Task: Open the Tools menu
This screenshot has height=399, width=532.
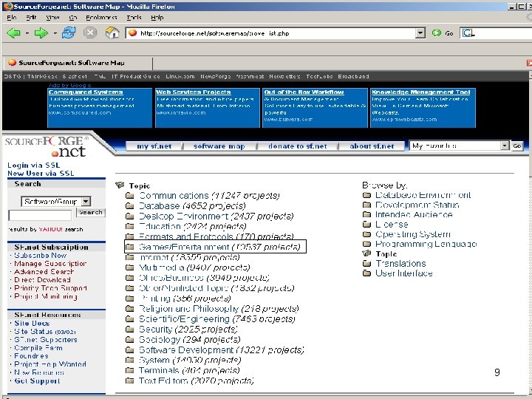Action: [x=134, y=17]
